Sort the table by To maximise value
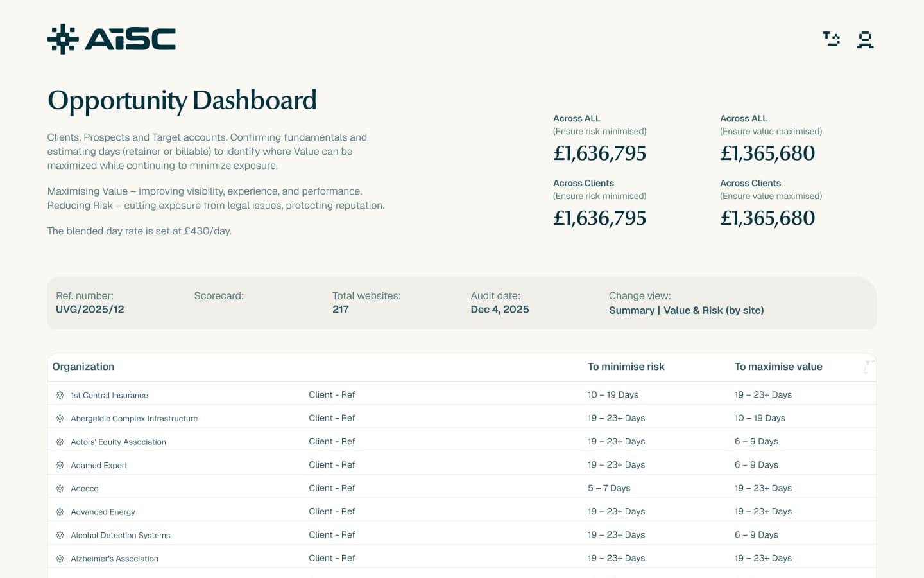Viewport: 924px width, 578px height. [x=778, y=366]
